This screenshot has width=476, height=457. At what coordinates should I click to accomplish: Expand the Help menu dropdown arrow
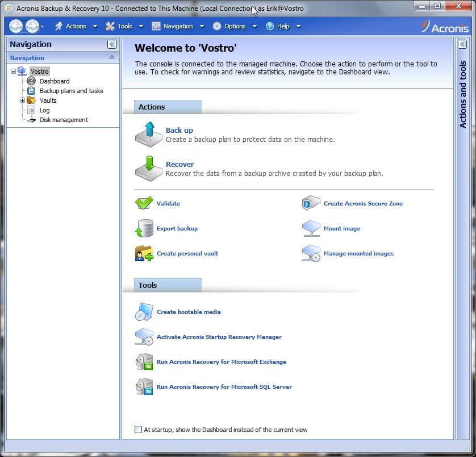pos(298,27)
